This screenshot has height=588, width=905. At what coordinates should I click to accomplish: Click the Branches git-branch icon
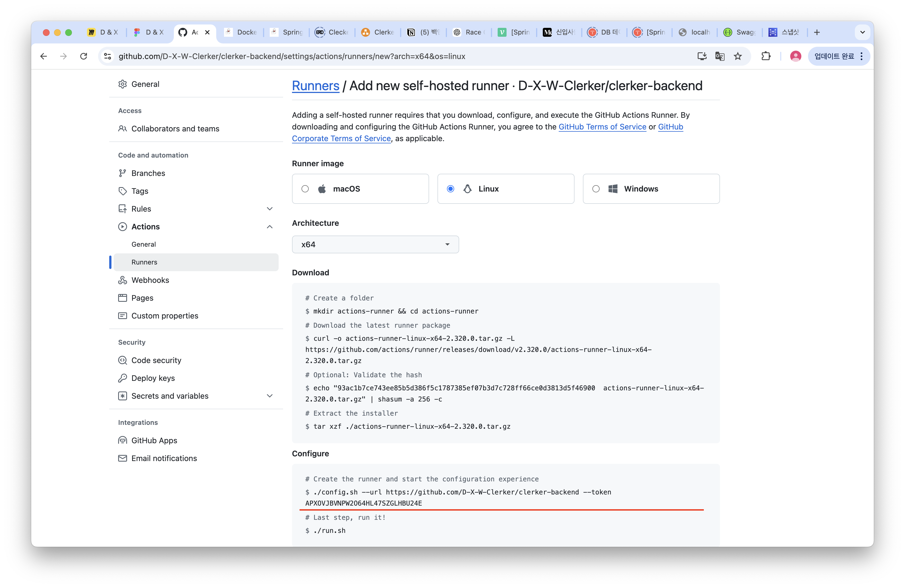pyautogui.click(x=122, y=173)
